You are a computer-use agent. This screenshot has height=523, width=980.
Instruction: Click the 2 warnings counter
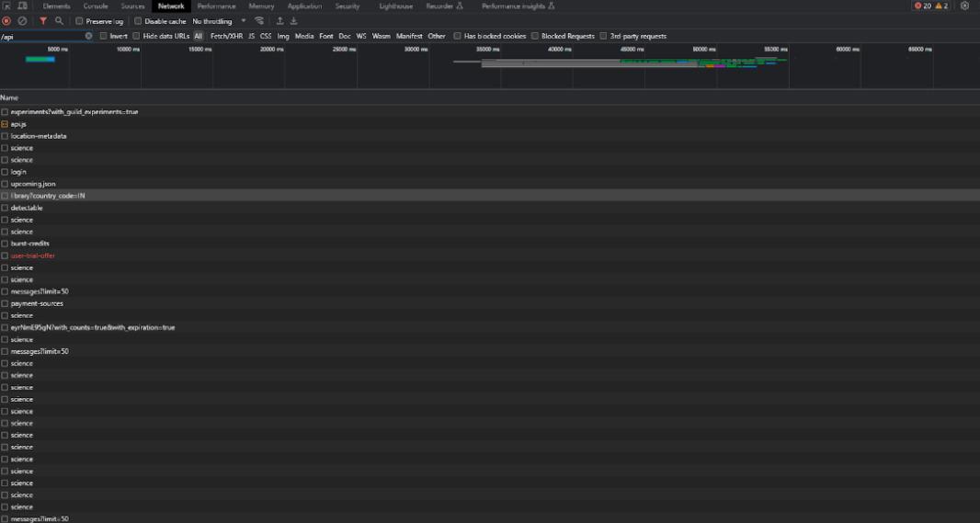point(941,6)
